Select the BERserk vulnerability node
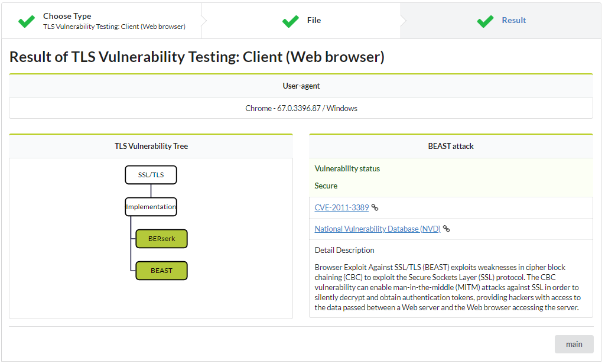This screenshot has width=605, height=364. 161,239
